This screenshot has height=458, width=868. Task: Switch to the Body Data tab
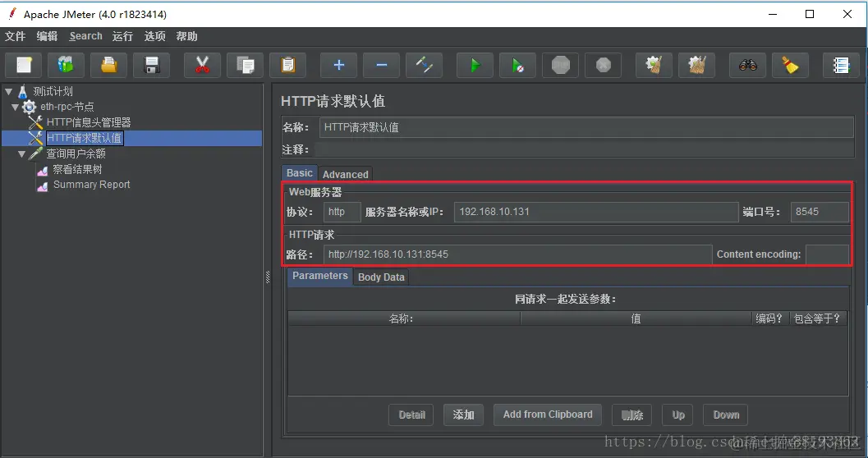click(x=381, y=277)
